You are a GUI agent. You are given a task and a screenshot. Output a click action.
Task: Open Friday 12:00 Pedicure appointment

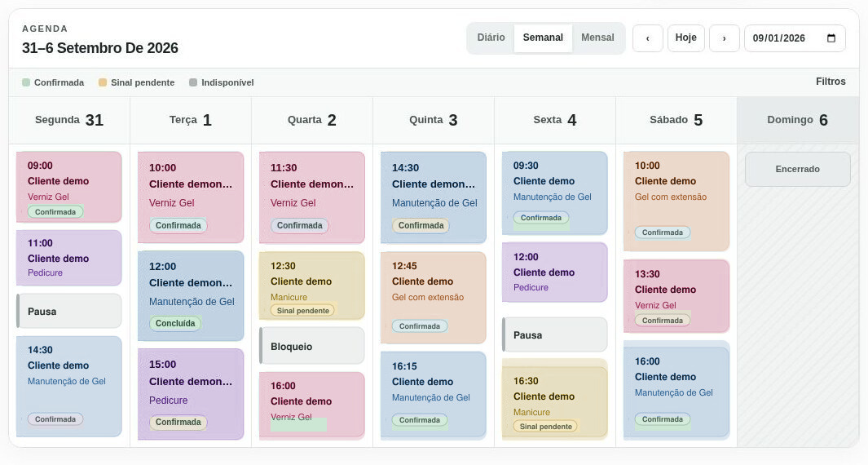[555, 272]
